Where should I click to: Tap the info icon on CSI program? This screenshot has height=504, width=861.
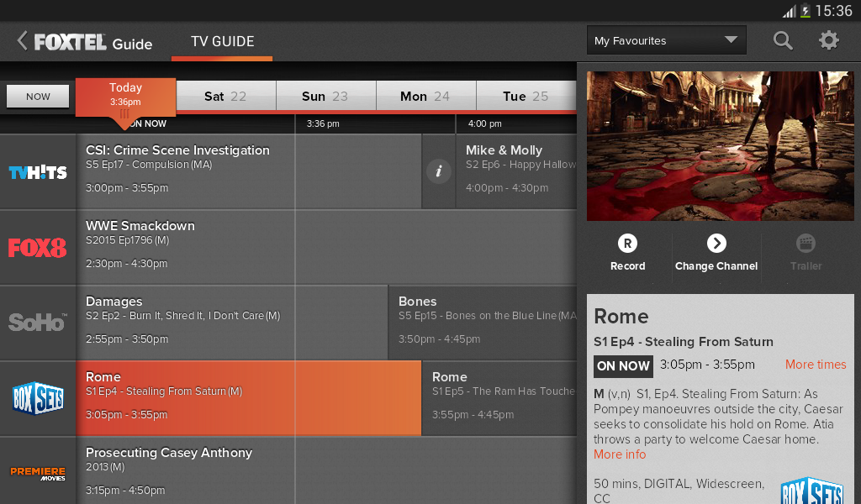439,171
